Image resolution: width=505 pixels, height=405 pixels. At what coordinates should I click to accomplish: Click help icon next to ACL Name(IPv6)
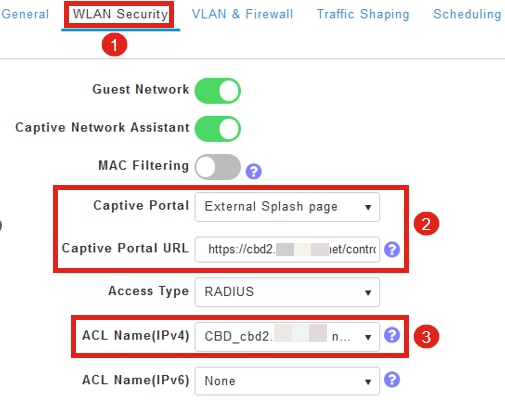tap(392, 380)
